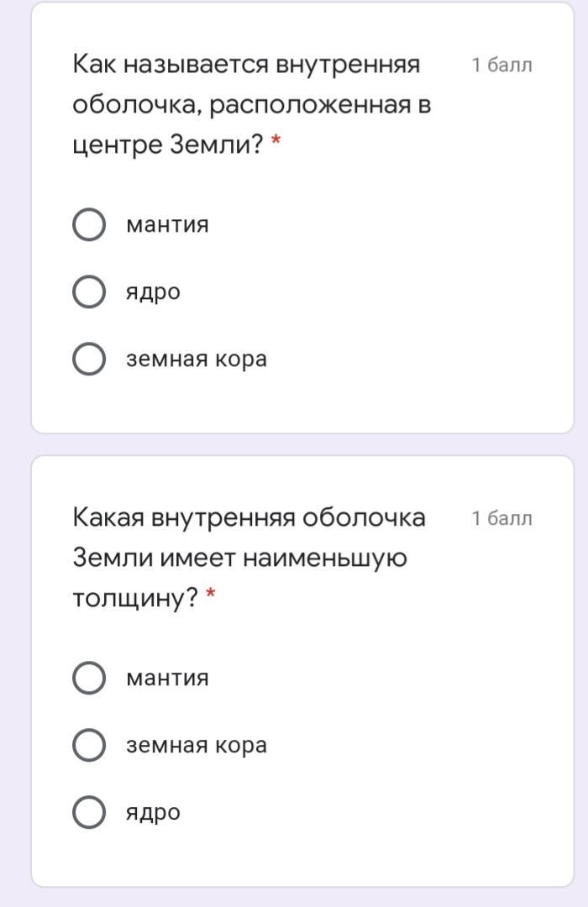Click the red asterisk after 'толщину?'
This screenshot has height=907, width=588.
pos(211,593)
